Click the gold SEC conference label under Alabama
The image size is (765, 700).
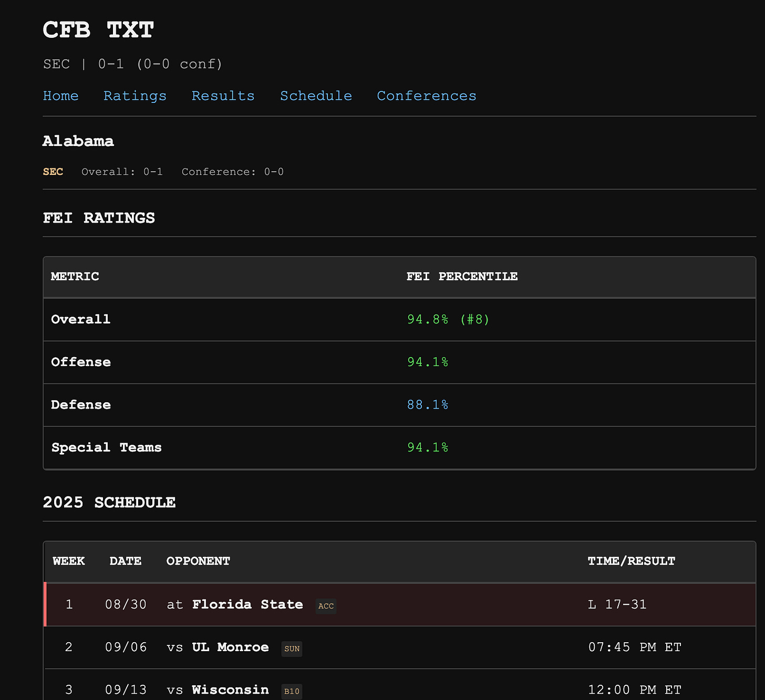click(x=53, y=172)
